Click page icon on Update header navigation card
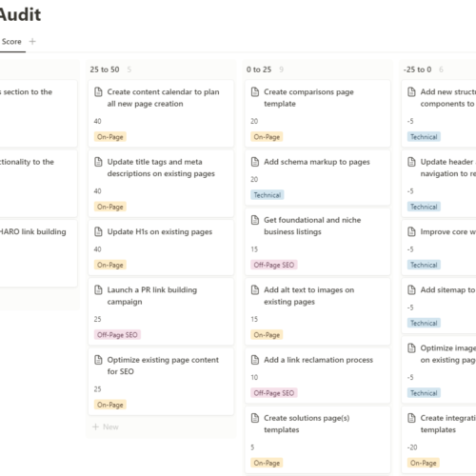Screen dimensions: 476x476 pyautogui.click(x=411, y=162)
